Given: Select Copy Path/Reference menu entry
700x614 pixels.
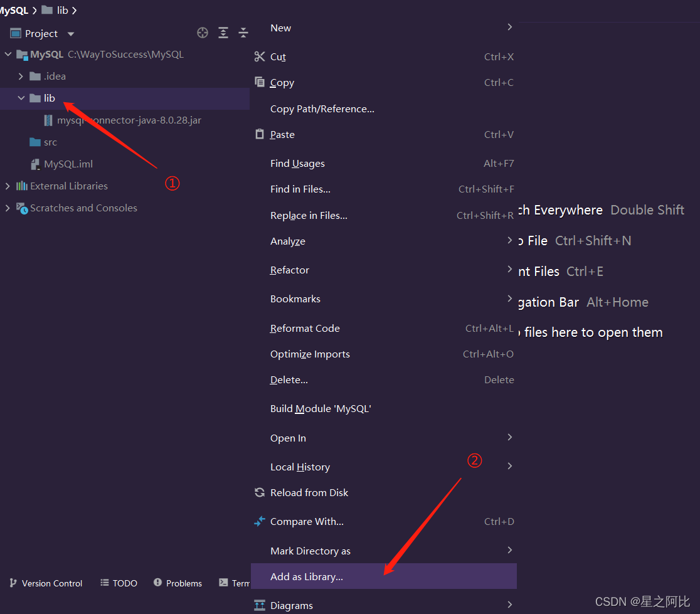Looking at the screenshot, I should [383, 109].
